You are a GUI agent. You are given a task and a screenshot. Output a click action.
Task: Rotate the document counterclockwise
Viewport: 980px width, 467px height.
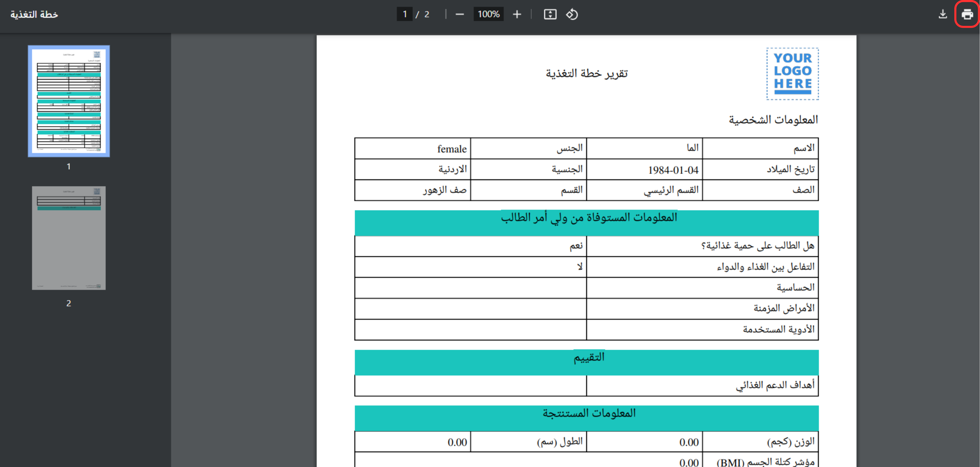(x=572, y=14)
